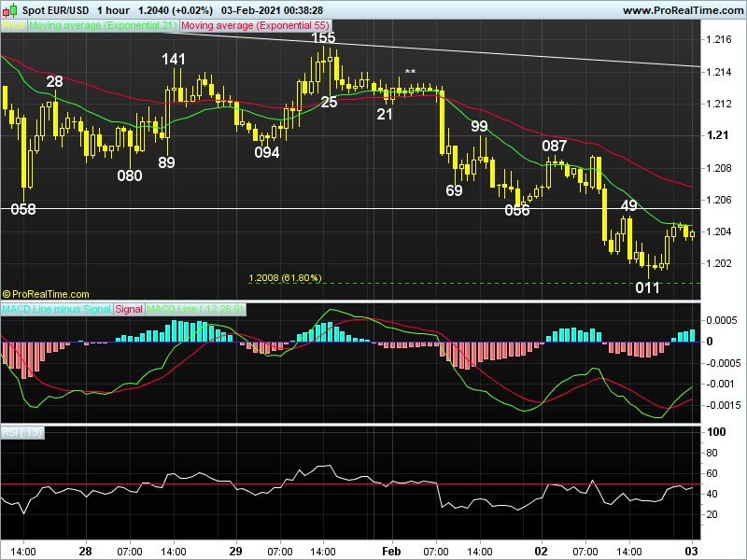Click the 1.2008 (61.80%) Fibonacci level label
The width and height of the screenshot is (747, 560).
284,277
